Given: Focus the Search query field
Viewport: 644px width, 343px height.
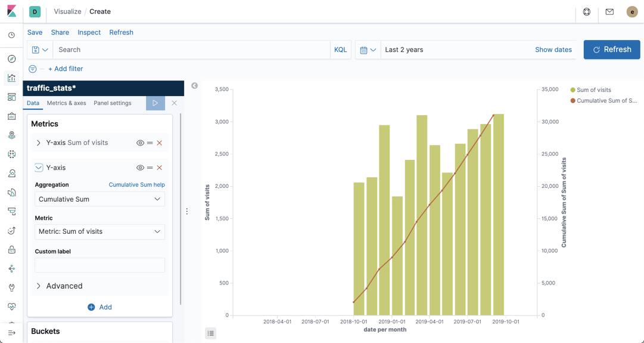Looking at the screenshot, I should pyautogui.click(x=191, y=50).
